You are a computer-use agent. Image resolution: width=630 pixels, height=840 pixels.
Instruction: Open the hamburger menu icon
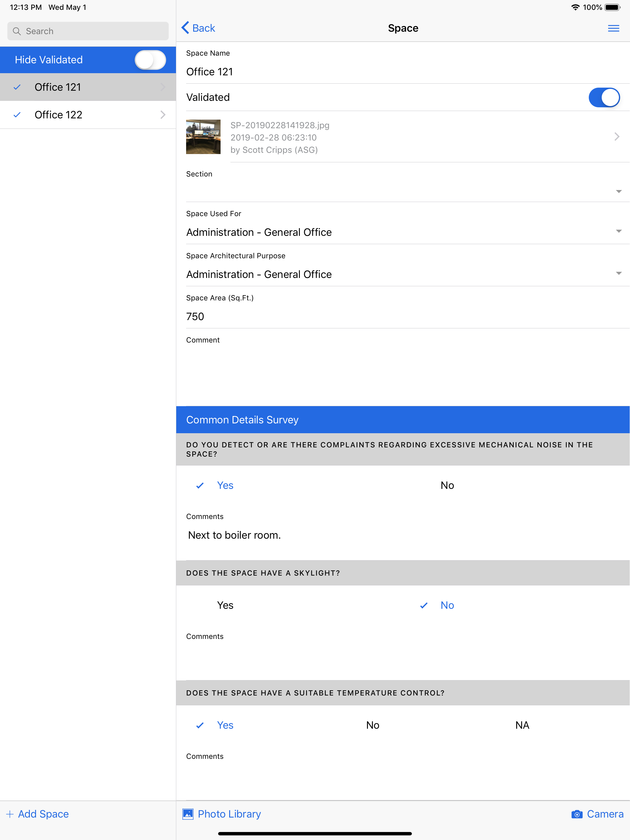click(613, 29)
